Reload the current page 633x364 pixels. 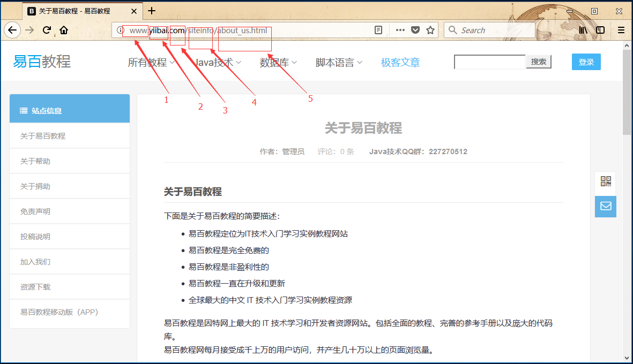pos(47,30)
